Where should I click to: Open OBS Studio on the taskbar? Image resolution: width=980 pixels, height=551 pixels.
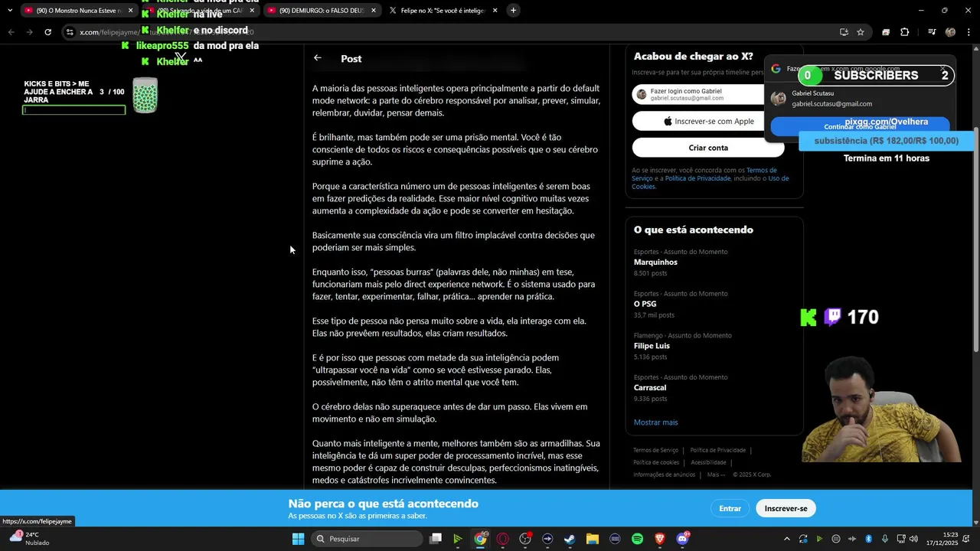[525, 539]
